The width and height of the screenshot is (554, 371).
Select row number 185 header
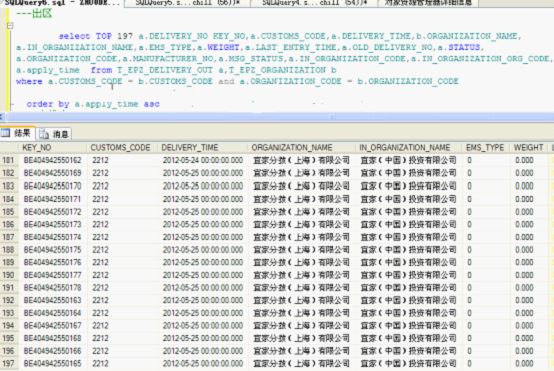coord(8,212)
